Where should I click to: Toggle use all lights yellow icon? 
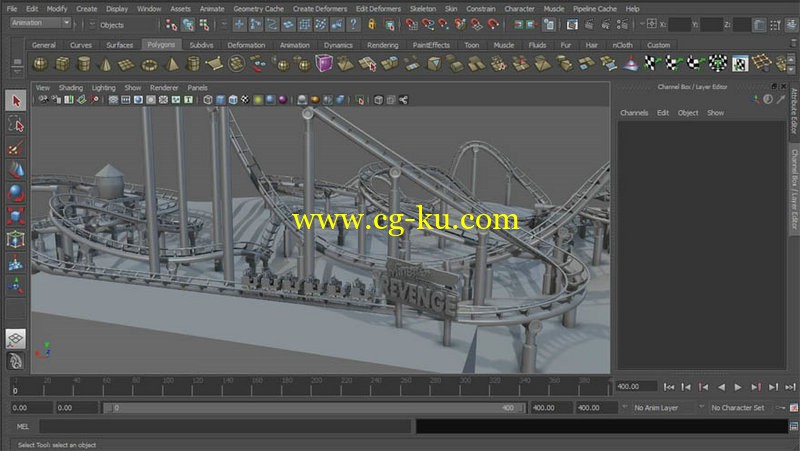[258, 100]
